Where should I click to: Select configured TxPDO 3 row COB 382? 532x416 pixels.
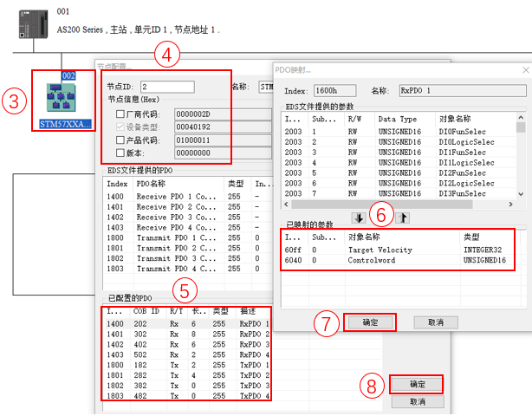186,386
